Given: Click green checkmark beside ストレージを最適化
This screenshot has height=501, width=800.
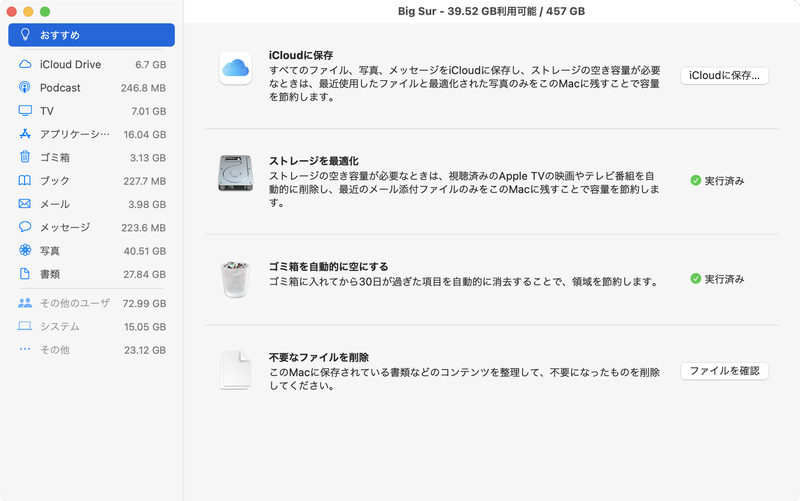Looking at the screenshot, I should click(x=695, y=180).
